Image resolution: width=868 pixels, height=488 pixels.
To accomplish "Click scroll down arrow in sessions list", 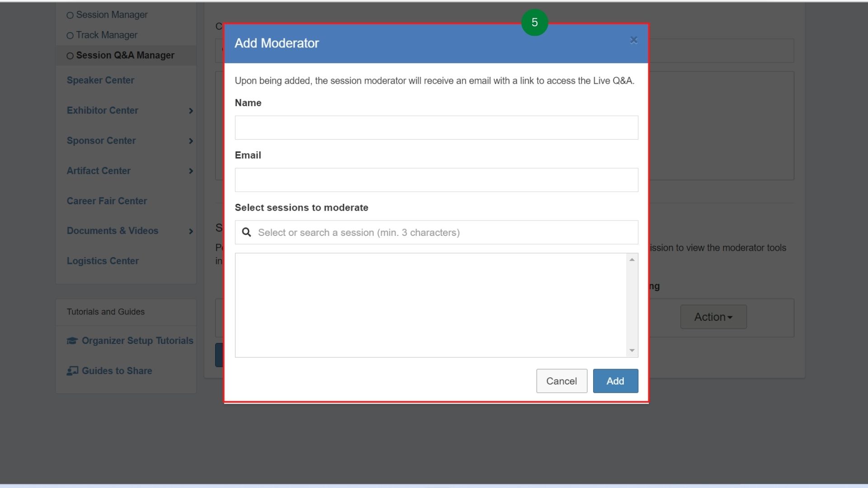I will 632,351.
